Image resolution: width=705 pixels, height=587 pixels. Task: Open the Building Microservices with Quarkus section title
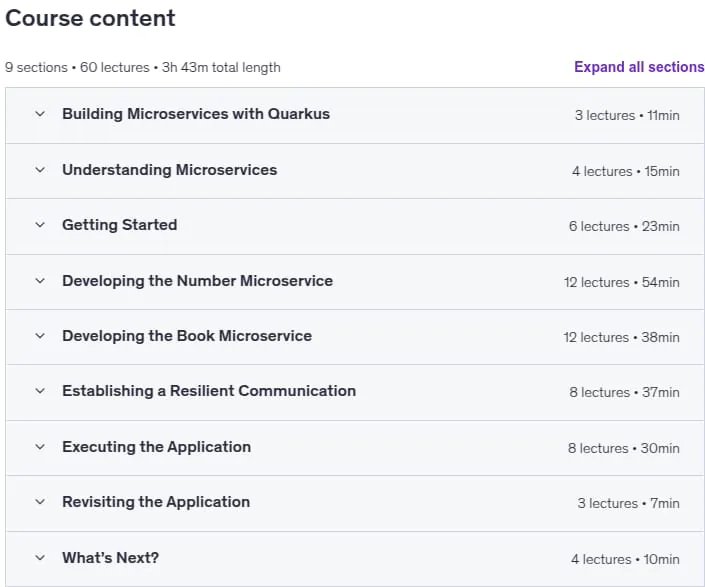196,114
